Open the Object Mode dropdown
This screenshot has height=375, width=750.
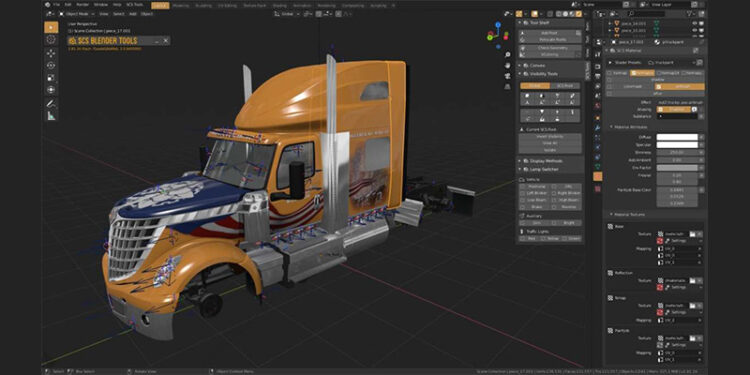[x=78, y=14]
